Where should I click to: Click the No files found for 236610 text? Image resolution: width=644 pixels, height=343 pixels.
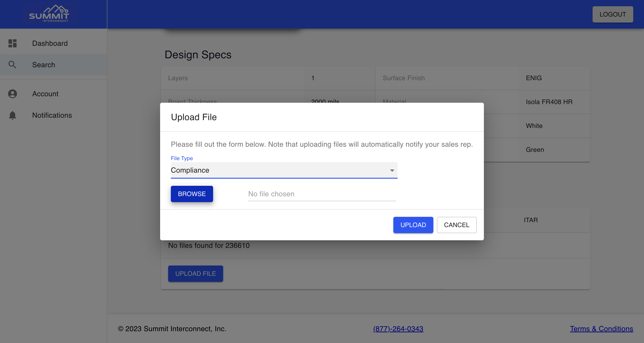pos(209,245)
